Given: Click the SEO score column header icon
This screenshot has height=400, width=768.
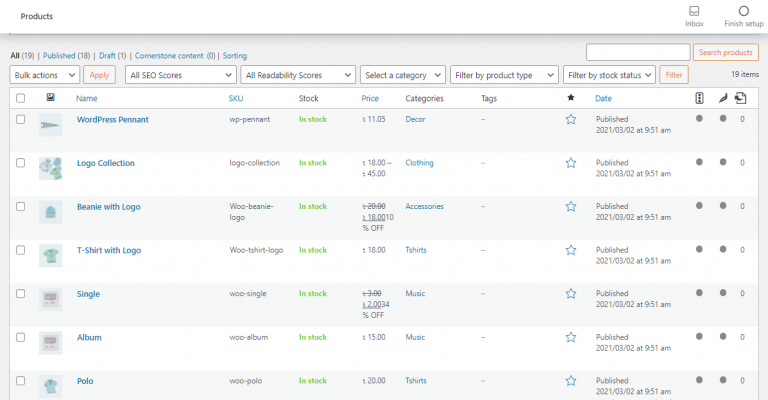Looking at the screenshot, I should 699,98.
